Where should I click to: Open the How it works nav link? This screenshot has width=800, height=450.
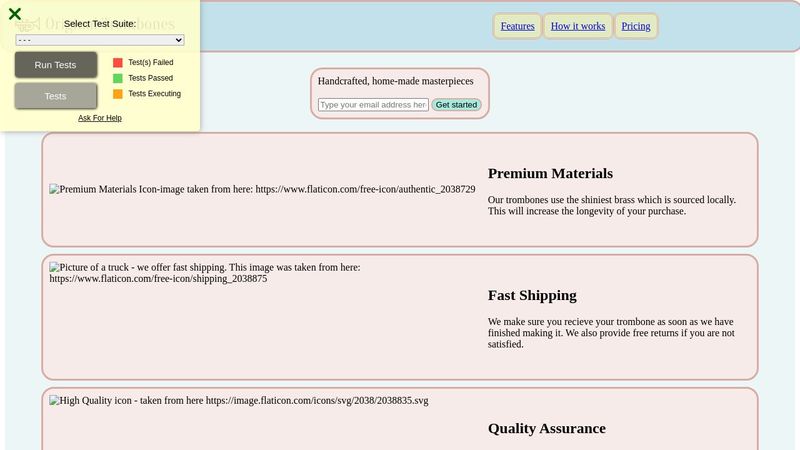(578, 26)
